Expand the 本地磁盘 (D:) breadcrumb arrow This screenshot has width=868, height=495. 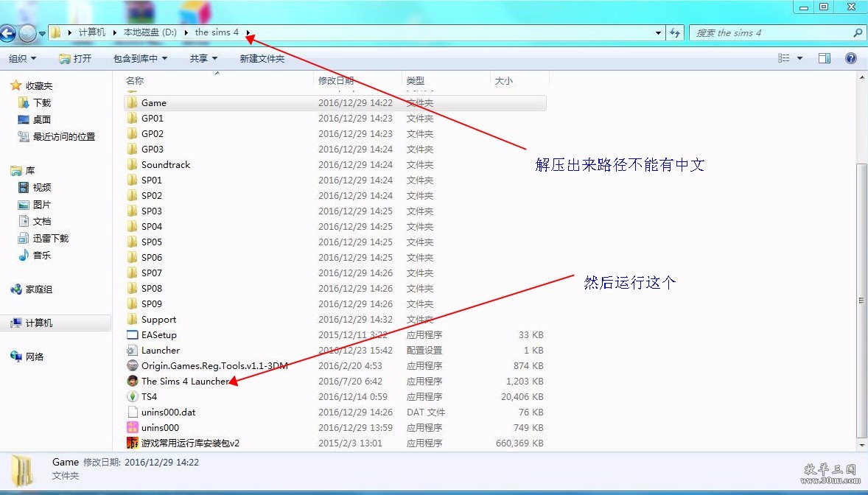[x=186, y=32]
